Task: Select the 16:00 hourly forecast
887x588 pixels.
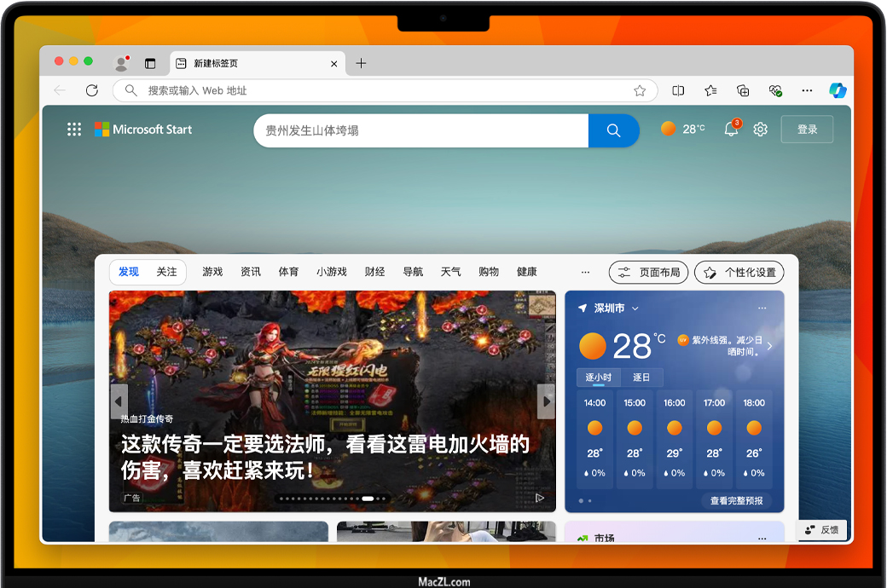Action: coord(675,438)
